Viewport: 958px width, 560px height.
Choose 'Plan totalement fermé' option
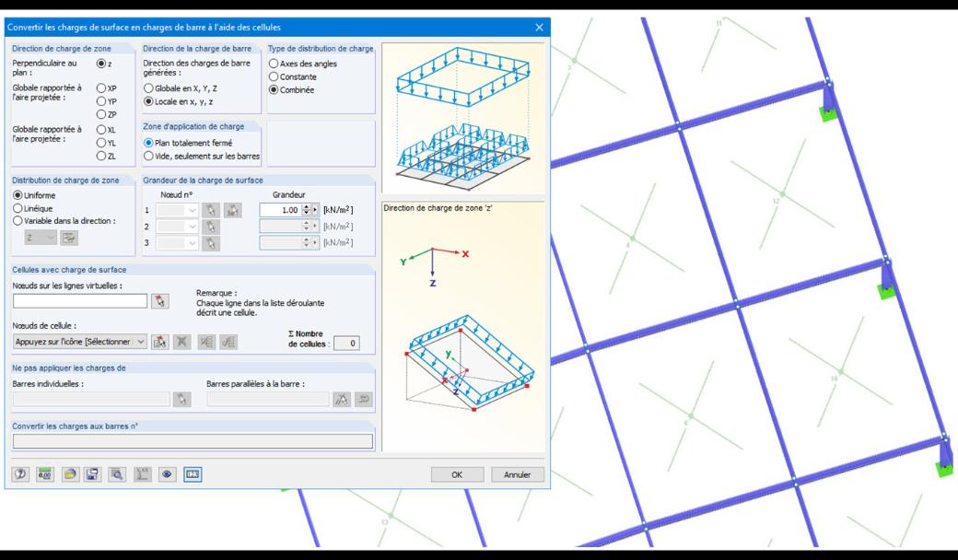(148, 143)
